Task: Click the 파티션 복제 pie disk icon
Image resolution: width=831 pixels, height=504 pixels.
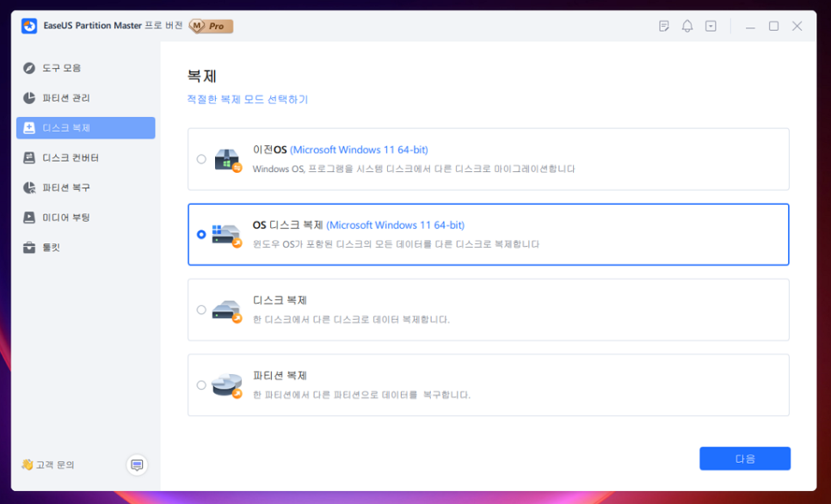Action: click(x=227, y=386)
